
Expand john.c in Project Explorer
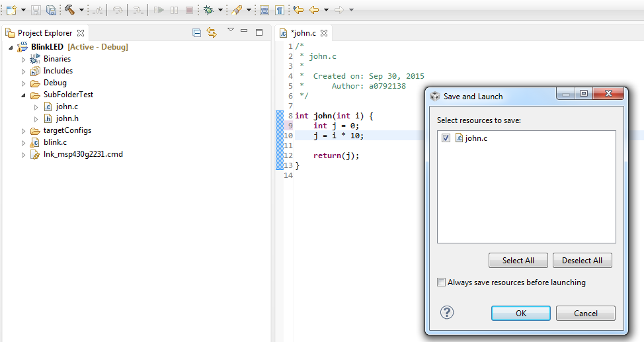click(x=36, y=107)
